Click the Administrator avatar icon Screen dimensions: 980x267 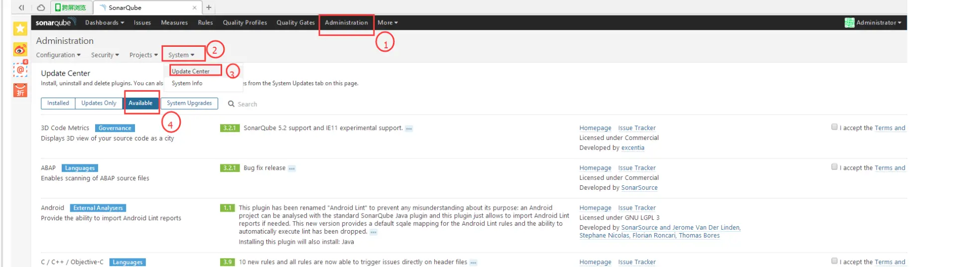tap(850, 22)
